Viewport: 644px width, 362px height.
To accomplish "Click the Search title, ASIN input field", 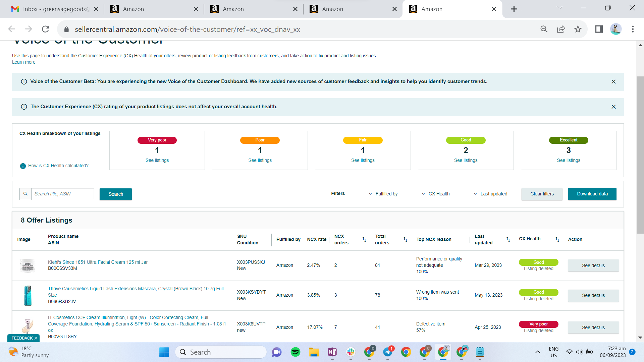I will click(x=63, y=194).
